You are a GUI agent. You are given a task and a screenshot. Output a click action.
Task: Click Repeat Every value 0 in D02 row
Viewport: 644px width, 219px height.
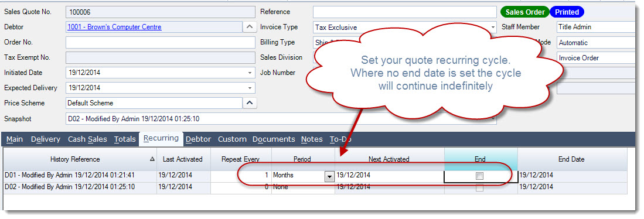click(241, 187)
